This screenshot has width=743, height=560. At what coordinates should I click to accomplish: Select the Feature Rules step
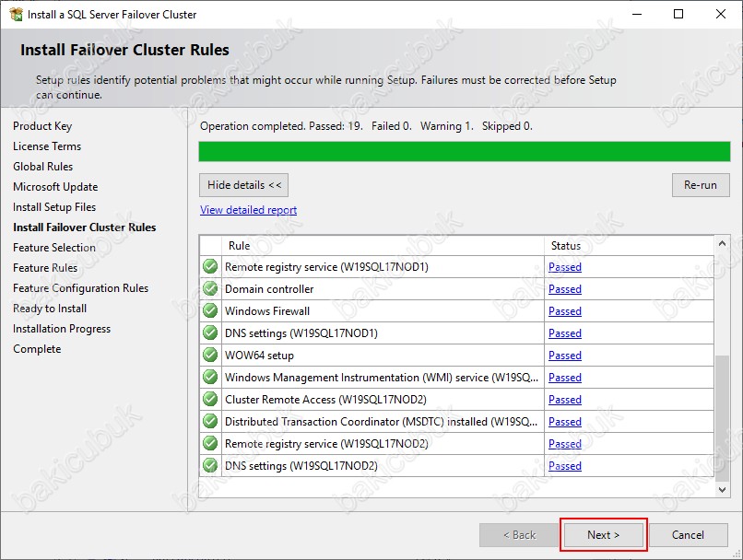pyautogui.click(x=45, y=268)
